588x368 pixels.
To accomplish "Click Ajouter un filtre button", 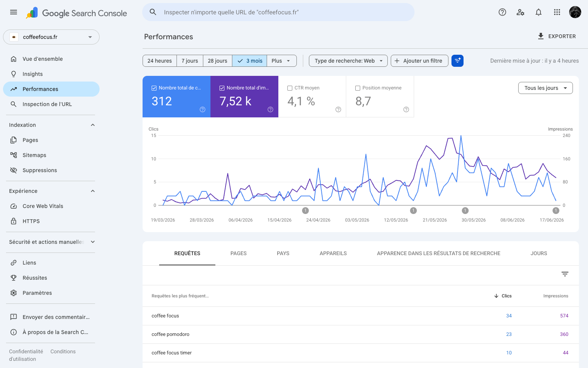I will 419,61.
